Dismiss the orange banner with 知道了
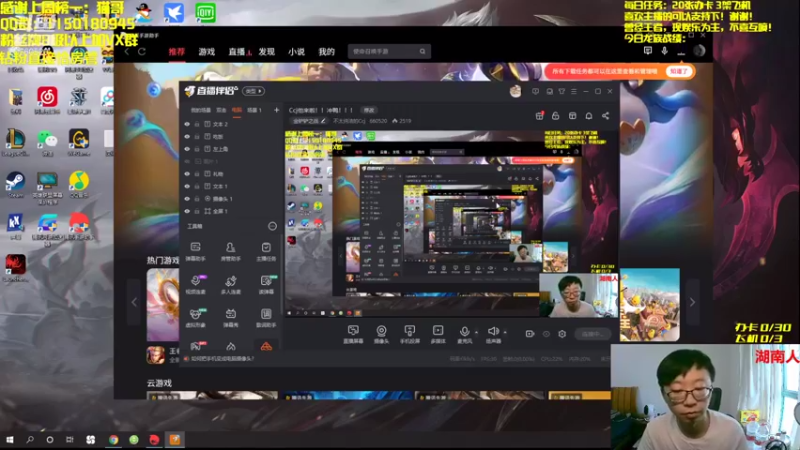The height and width of the screenshot is (450, 800). point(679,71)
